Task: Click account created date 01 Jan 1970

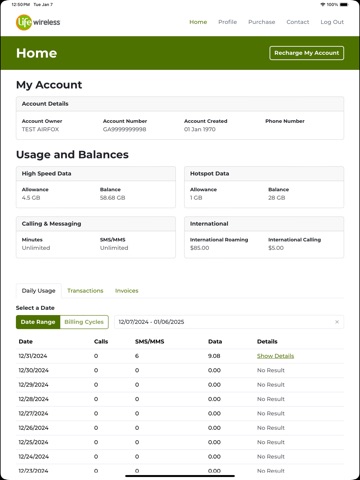Action: pyautogui.click(x=200, y=129)
